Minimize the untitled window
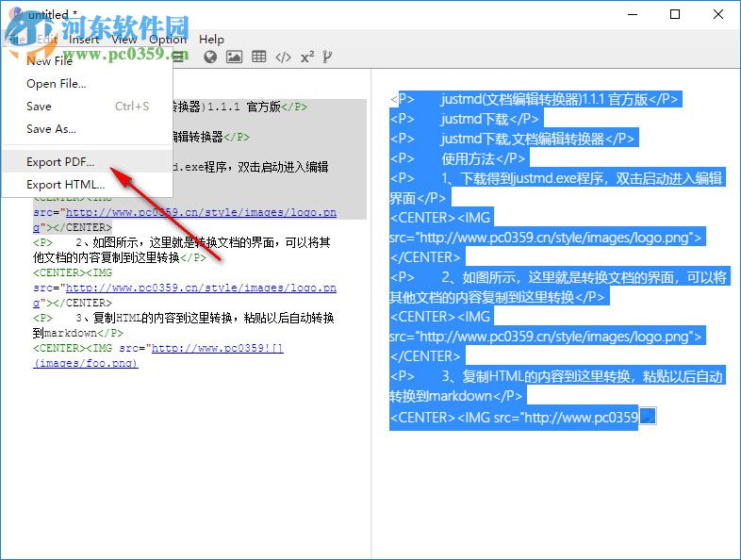This screenshot has width=741, height=560. [633, 14]
